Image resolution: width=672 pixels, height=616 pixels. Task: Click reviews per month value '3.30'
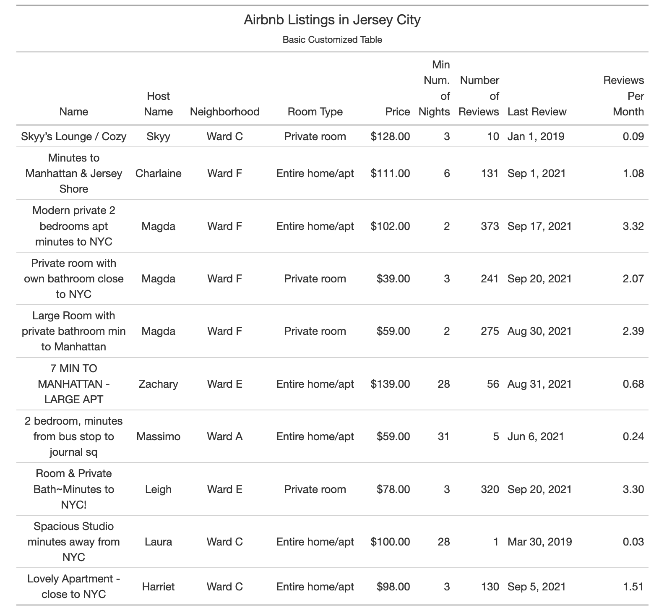coord(633,489)
